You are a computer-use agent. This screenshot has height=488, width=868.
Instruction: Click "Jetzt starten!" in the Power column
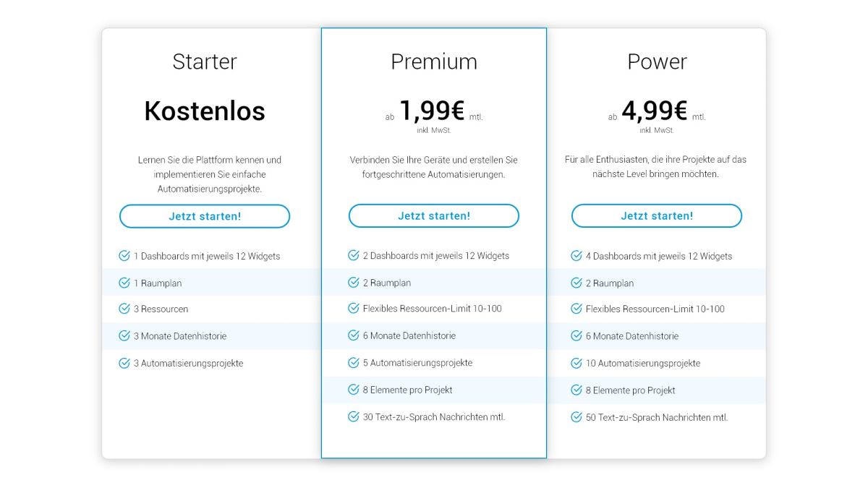point(657,215)
